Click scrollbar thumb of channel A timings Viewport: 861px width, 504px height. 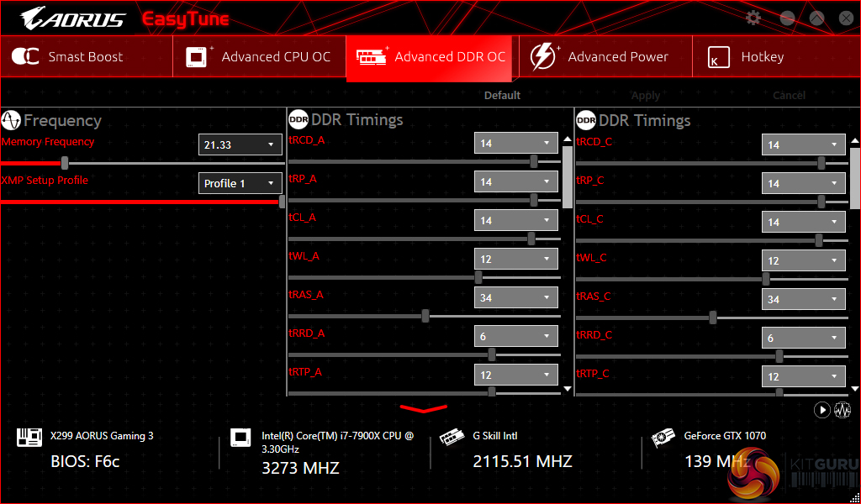tap(568, 177)
